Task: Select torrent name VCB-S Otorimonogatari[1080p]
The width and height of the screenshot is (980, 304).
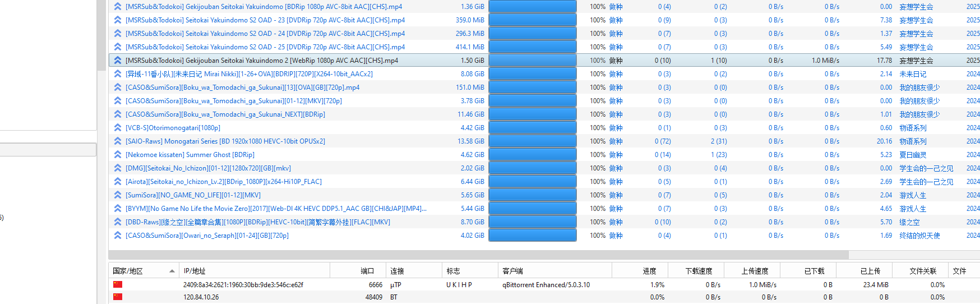Action: point(173,128)
